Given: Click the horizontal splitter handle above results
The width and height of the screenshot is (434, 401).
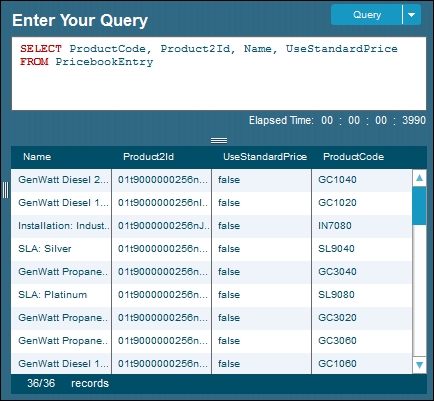Looking at the screenshot, I should [x=219, y=141].
